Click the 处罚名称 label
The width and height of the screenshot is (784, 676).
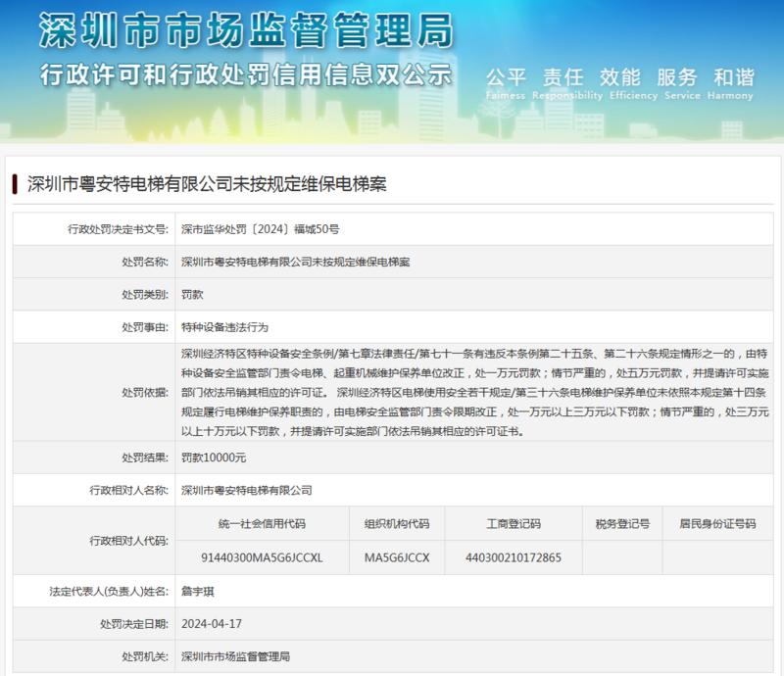click(x=145, y=262)
